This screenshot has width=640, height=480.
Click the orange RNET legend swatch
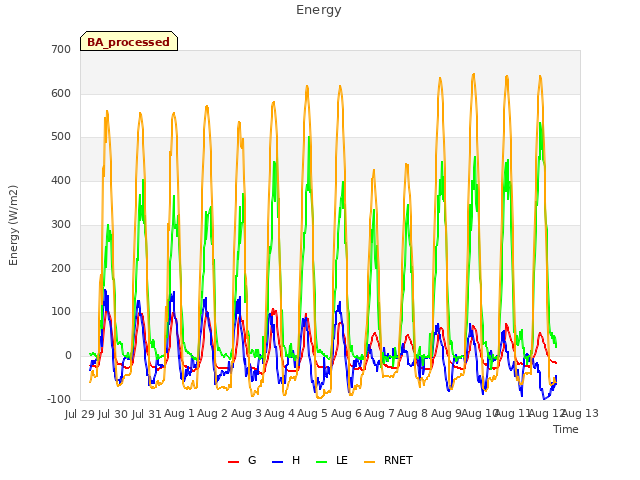[x=369, y=462]
